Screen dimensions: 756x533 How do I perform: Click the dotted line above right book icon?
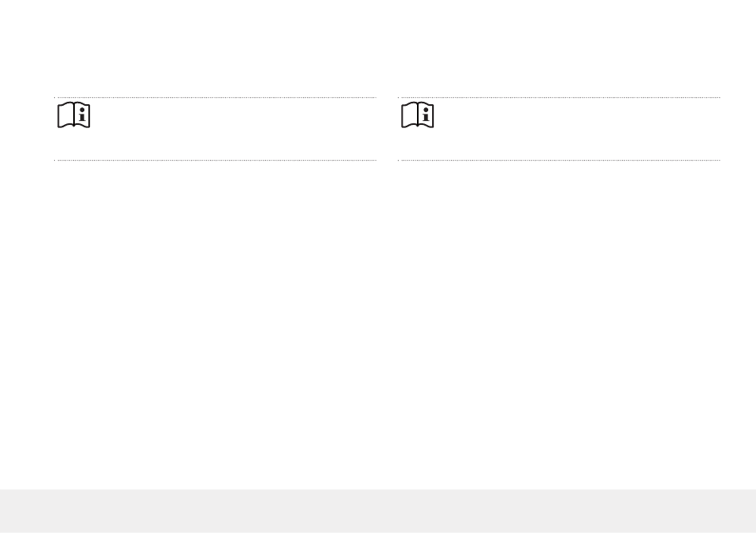pos(559,97)
